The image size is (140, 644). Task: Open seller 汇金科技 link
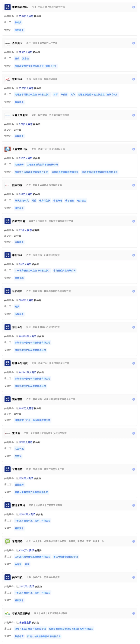(19, 448)
